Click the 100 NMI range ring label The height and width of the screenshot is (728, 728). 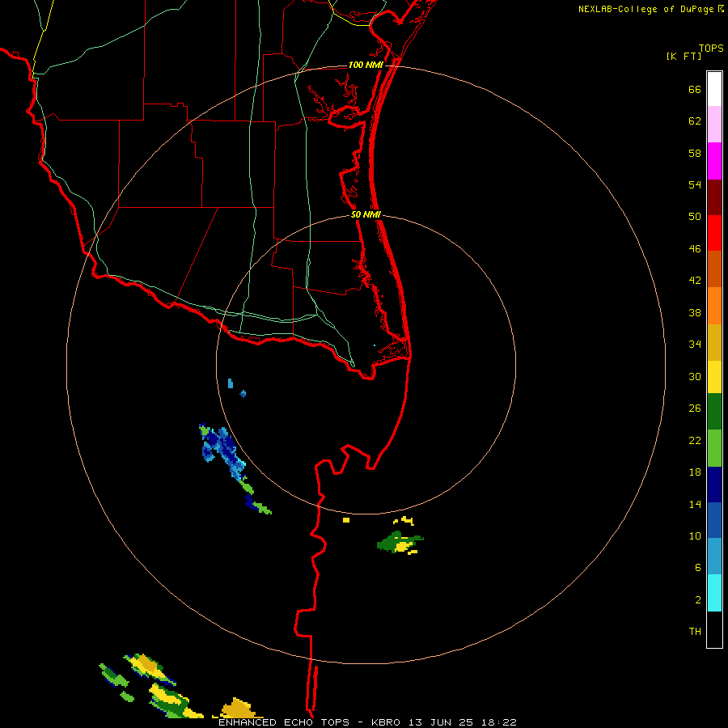(366, 65)
